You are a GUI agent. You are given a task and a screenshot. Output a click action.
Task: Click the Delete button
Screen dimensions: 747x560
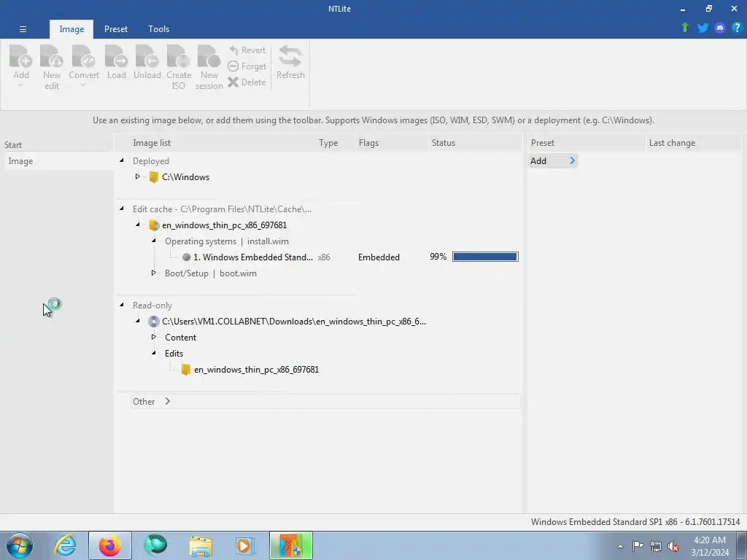pos(247,82)
